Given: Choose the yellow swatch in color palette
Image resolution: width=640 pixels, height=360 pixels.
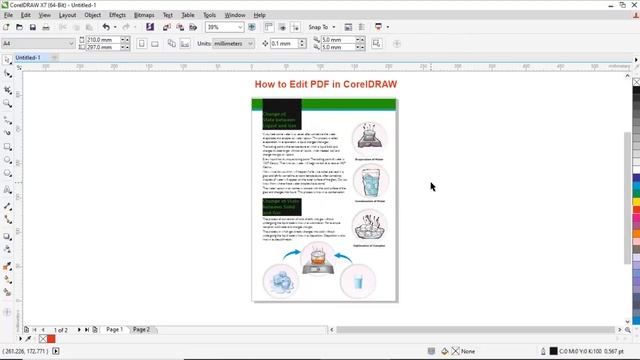Looking at the screenshot, I should [636, 202].
